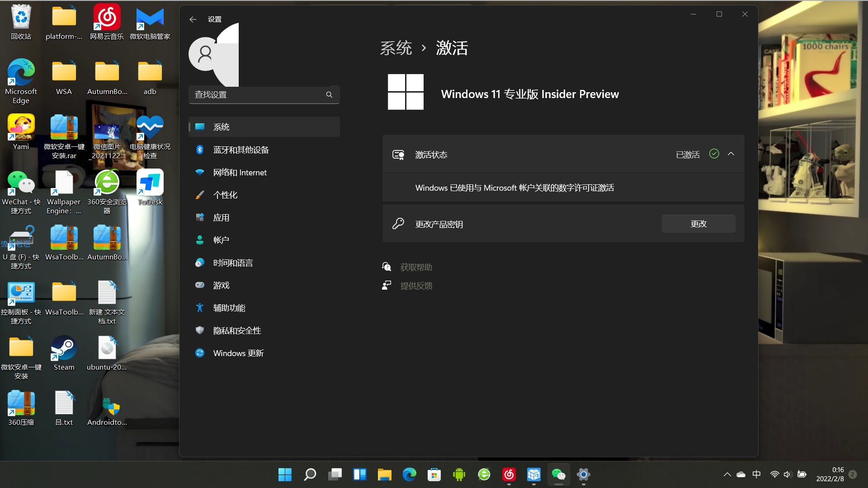
Task: Launch Microsoft Edge from the taskbar
Action: pyautogui.click(x=410, y=474)
